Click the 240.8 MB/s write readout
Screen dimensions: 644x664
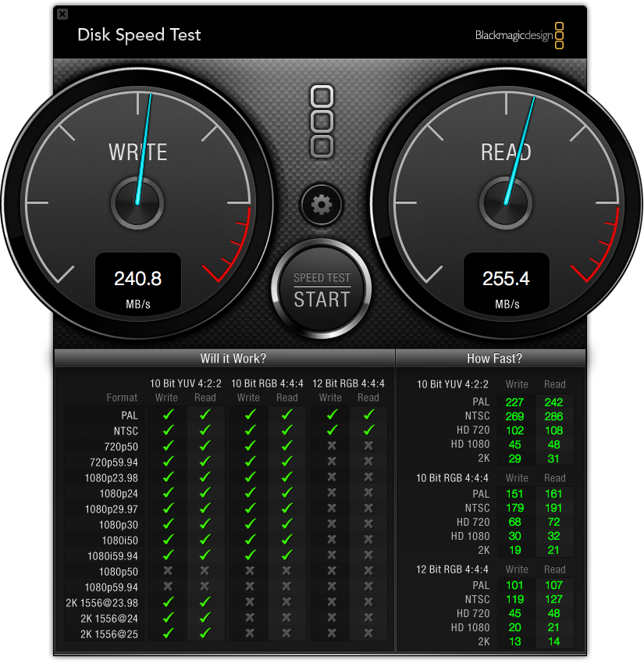click(138, 283)
